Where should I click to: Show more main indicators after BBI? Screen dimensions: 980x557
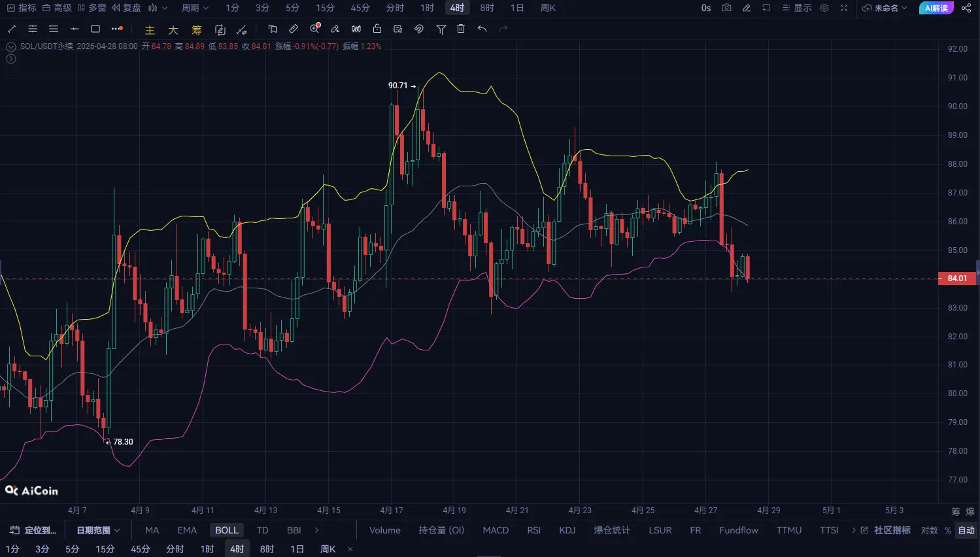coord(316,530)
